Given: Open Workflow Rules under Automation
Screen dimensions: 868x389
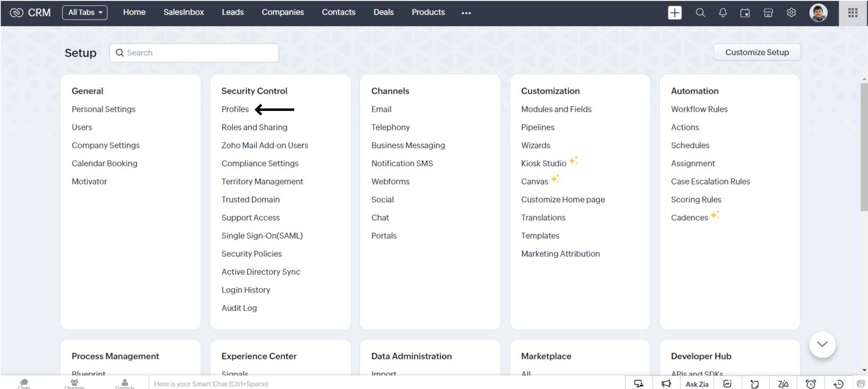Looking at the screenshot, I should 699,109.
